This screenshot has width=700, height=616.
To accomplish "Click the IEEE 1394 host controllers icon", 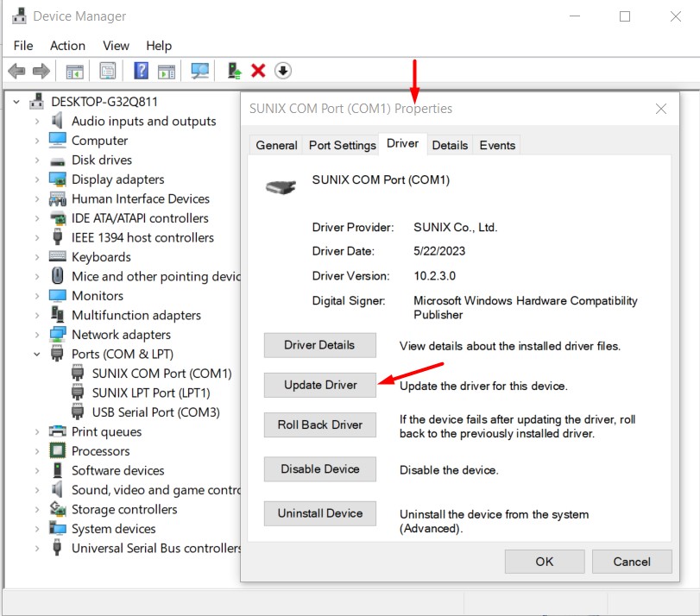I will pyautogui.click(x=57, y=237).
